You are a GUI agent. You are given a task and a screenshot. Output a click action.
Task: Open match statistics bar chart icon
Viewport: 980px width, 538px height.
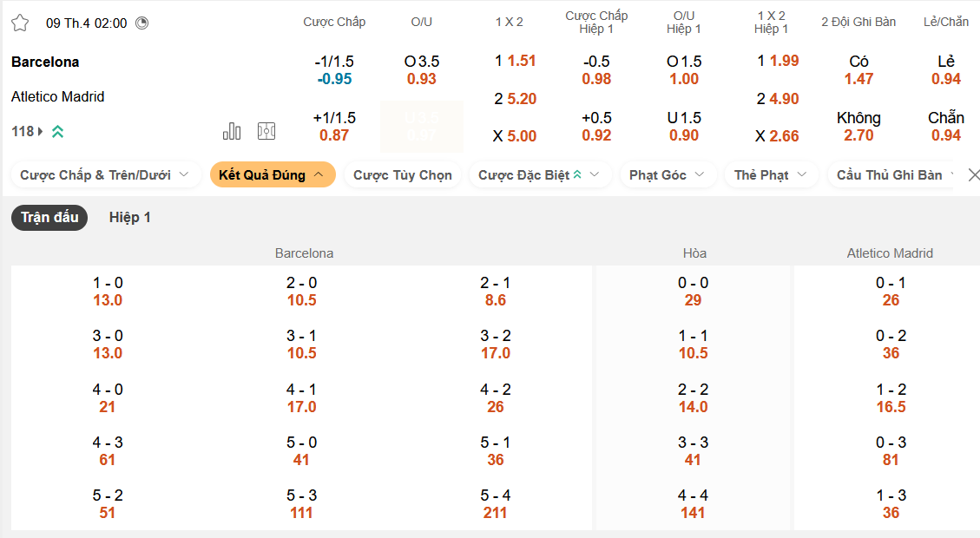coord(232,131)
